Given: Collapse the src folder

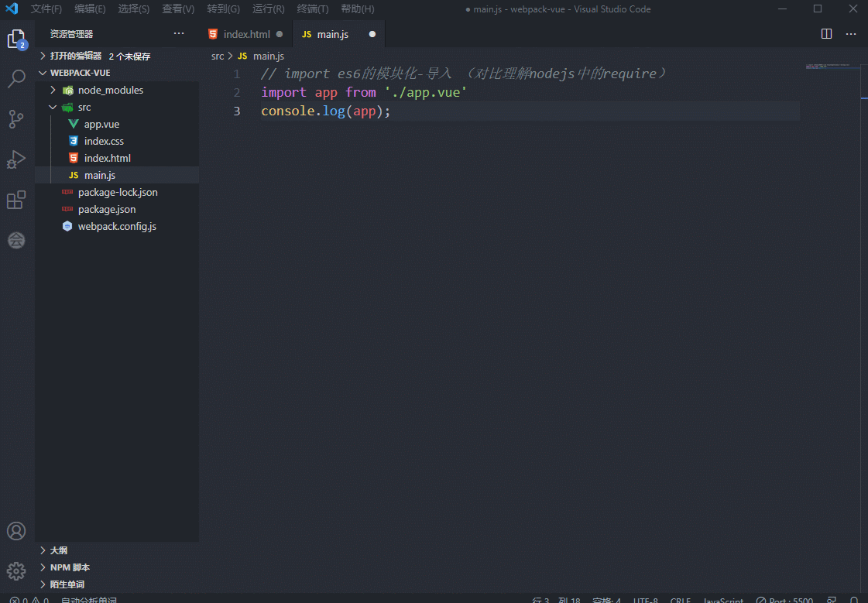Looking at the screenshot, I should [84, 107].
